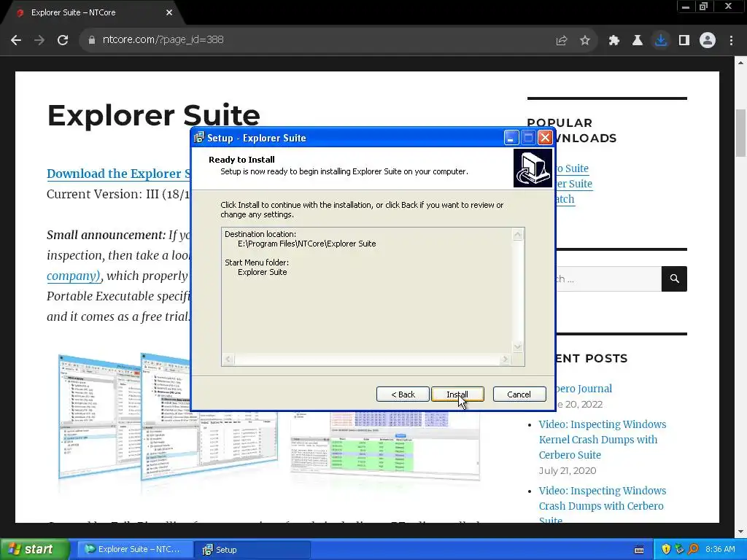Click the 'July 21, 2020' post date
The image size is (747, 560).
(x=568, y=470)
